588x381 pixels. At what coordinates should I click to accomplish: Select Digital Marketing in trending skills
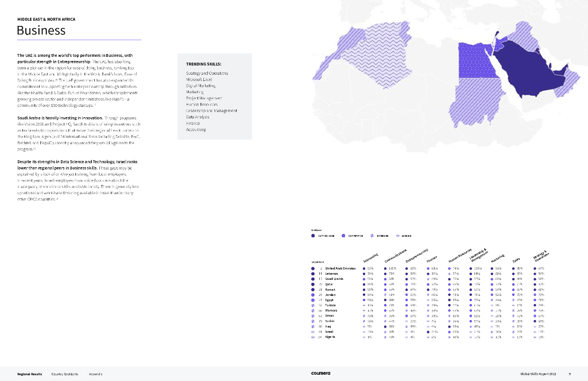[x=200, y=86]
